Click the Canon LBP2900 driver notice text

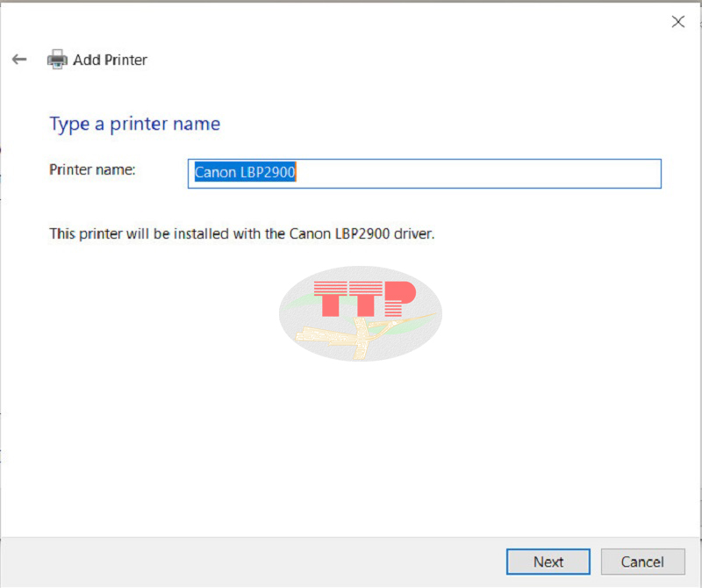tap(242, 233)
